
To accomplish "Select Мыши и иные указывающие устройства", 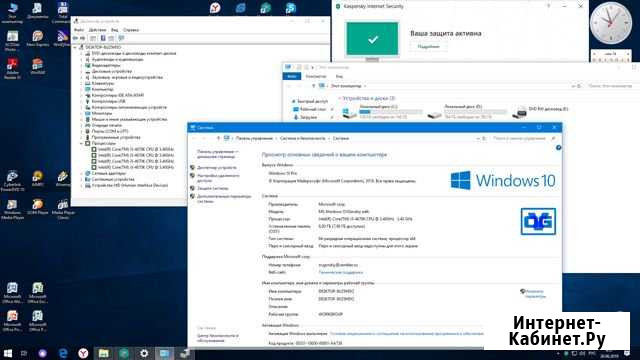I will click(x=129, y=120).
